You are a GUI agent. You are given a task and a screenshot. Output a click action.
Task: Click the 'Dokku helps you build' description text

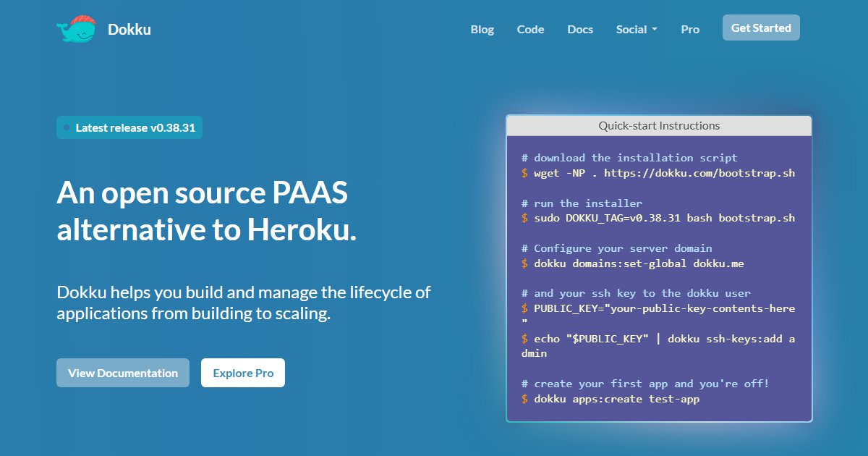coord(244,303)
